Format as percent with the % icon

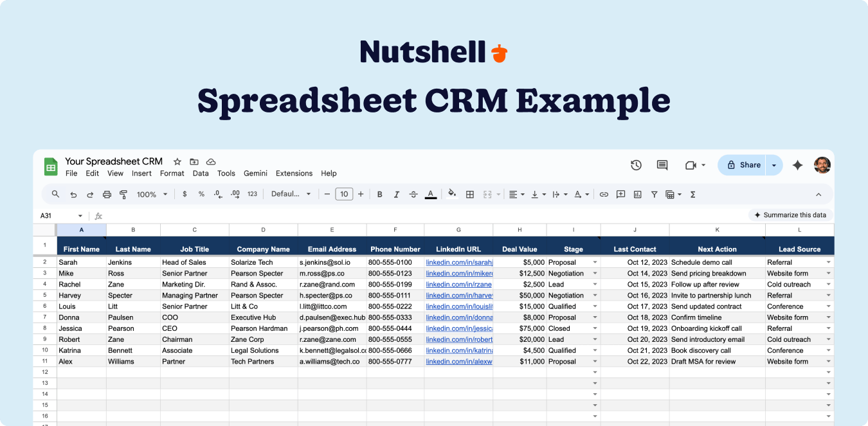coord(201,194)
